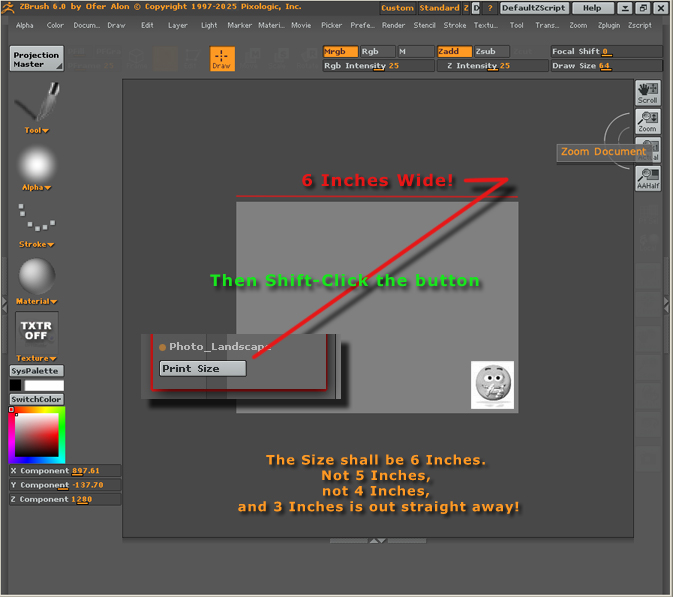Click the smiley face image on the canvas
The image size is (673, 597).
click(492, 385)
